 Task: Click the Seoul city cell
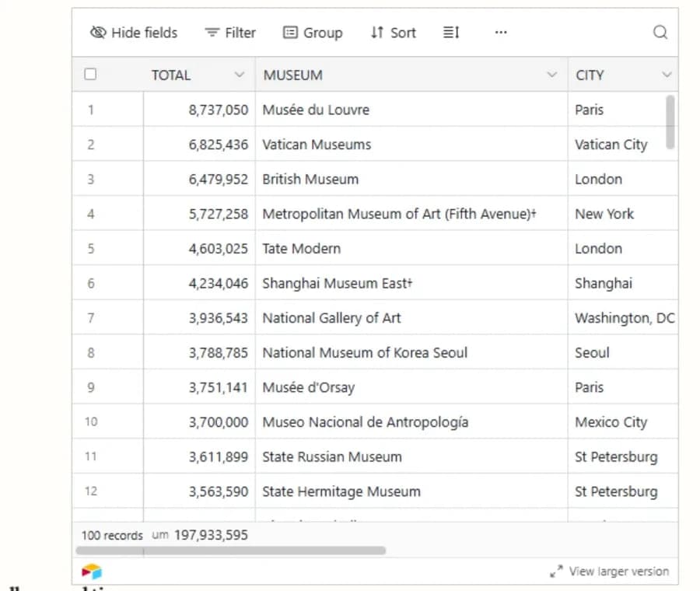point(623,352)
